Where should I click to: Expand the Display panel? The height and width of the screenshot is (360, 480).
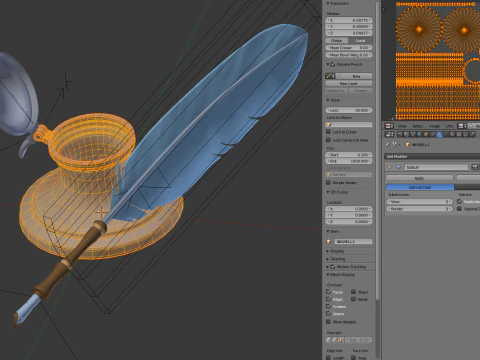(x=328, y=251)
